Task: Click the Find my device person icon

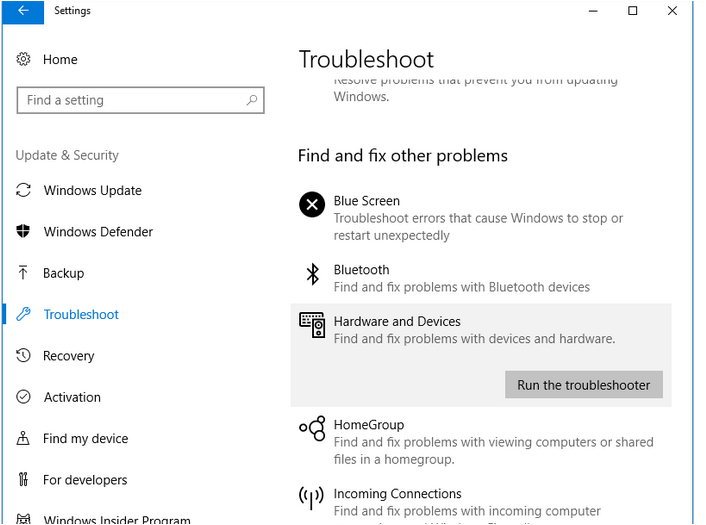Action: (x=24, y=439)
